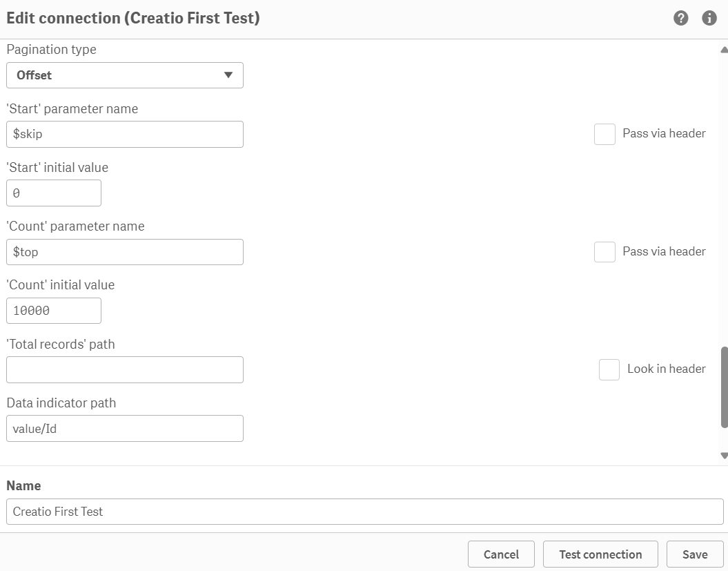Click the Test connection button

(600, 554)
